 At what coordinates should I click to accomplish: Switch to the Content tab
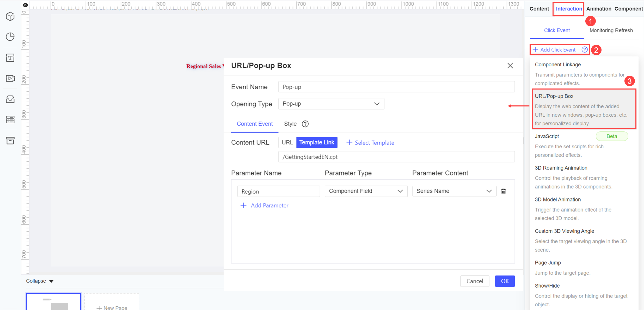pos(539,9)
